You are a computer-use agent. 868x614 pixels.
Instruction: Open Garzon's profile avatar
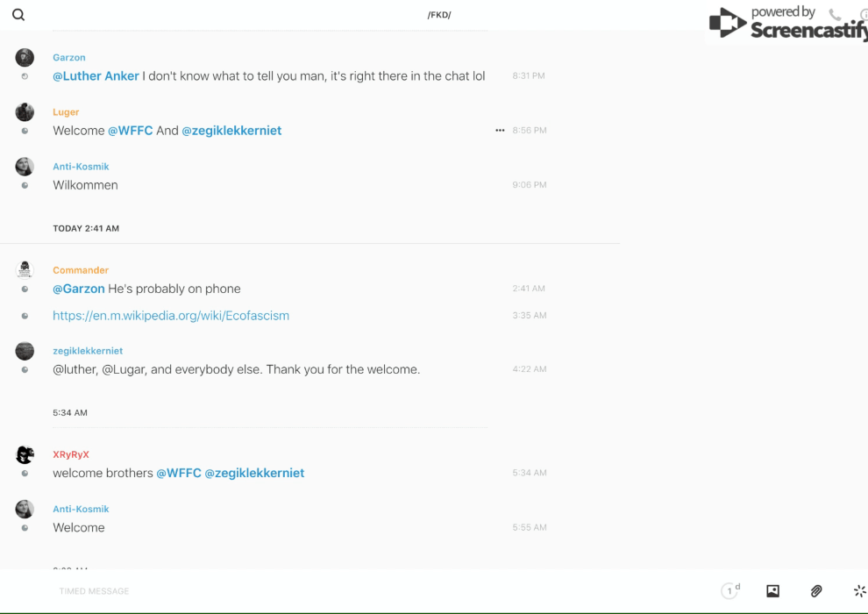25,58
